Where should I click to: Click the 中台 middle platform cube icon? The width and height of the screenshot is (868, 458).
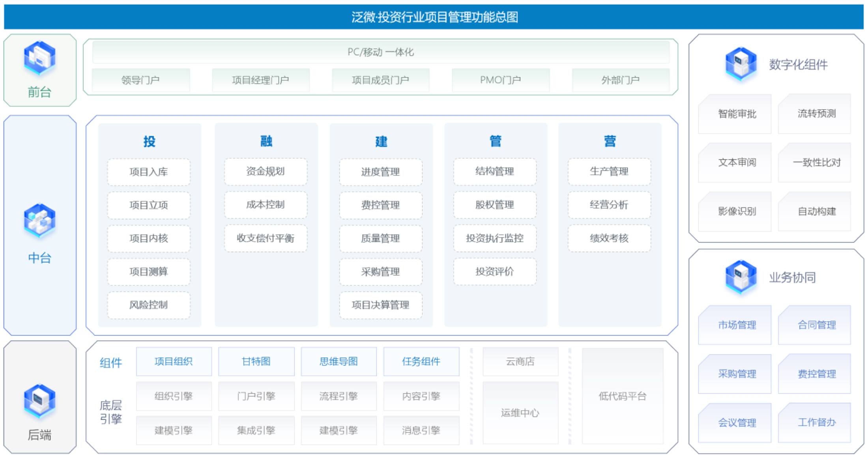pyautogui.click(x=39, y=221)
